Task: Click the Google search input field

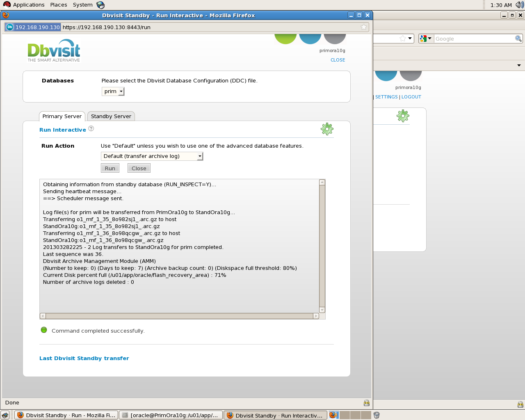Action: [x=474, y=39]
